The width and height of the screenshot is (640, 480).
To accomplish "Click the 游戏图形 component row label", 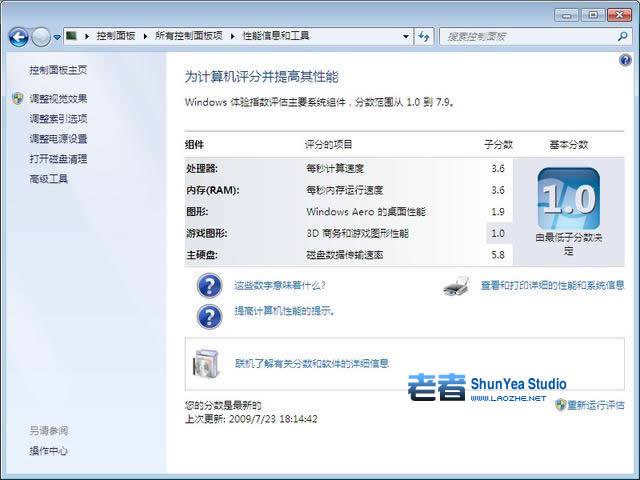I will tap(207, 233).
